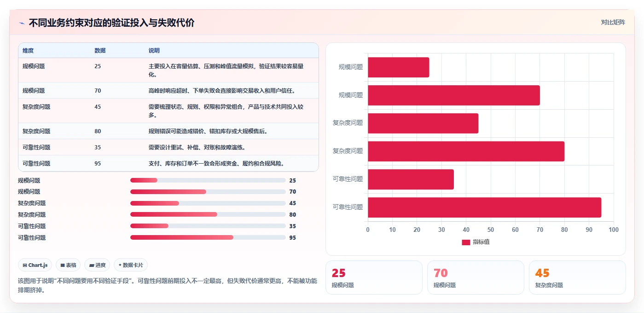Select the 表格 chip
Screen dimensions: 644x313
(x=68, y=265)
